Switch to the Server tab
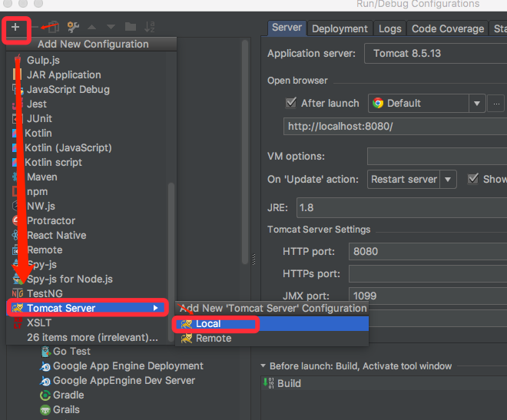Image resolution: width=507 pixels, height=420 pixels. (x=287, y=28)
